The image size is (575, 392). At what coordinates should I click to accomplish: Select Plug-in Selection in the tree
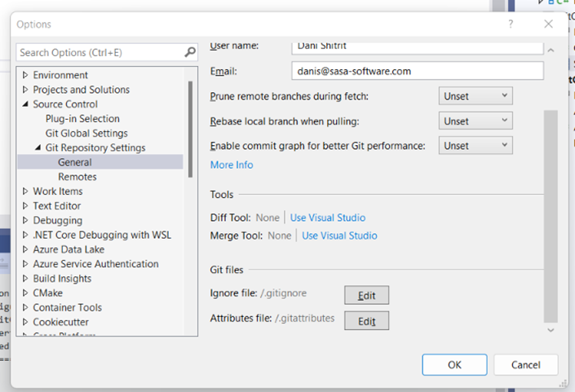coord(82,119)
